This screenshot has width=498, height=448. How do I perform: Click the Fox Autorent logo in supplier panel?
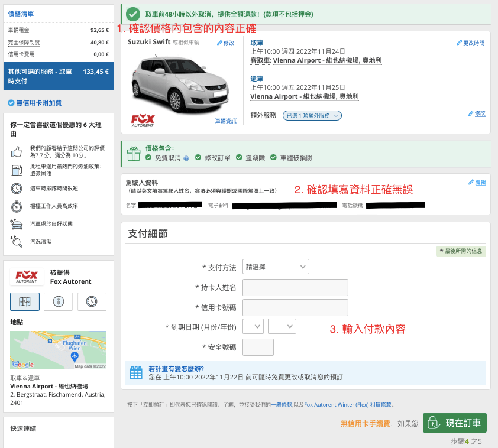(27, 277)
